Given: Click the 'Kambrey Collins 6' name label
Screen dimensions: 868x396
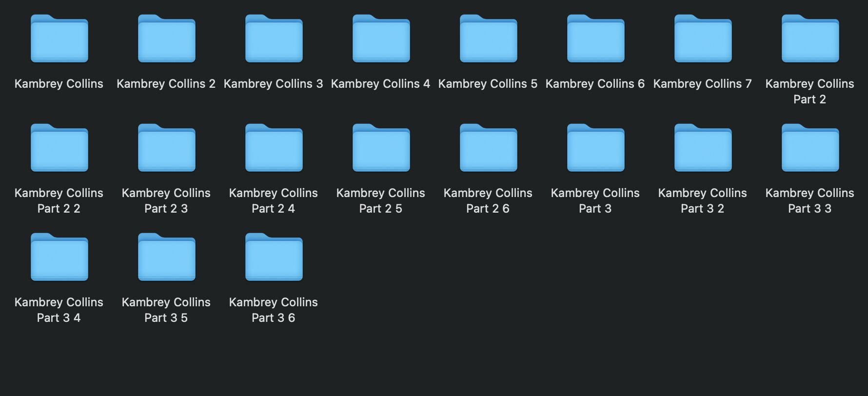Looking at the screenshot, I should (595, 84).
